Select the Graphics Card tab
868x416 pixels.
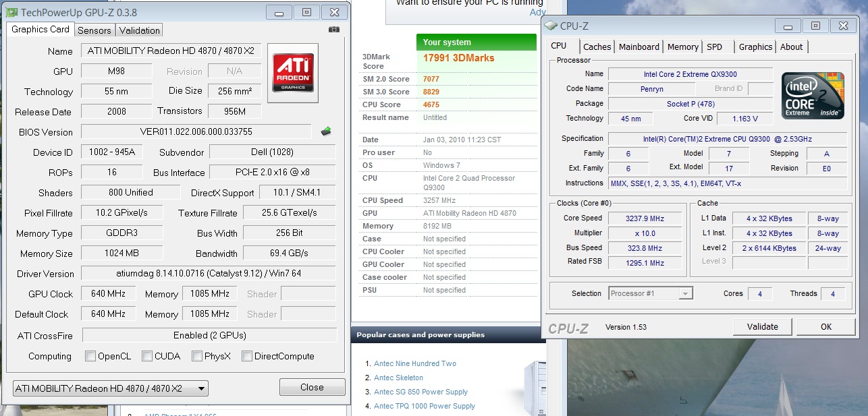point(40,29)
